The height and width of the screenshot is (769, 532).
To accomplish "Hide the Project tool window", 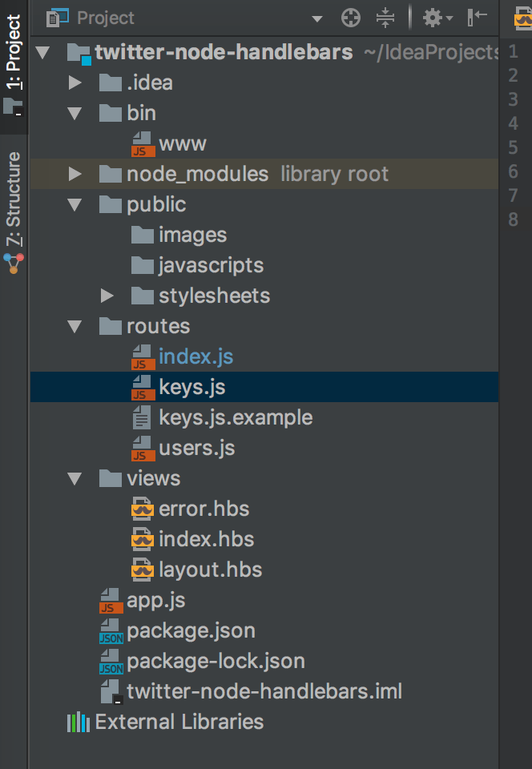I will (x=478, y=18).
